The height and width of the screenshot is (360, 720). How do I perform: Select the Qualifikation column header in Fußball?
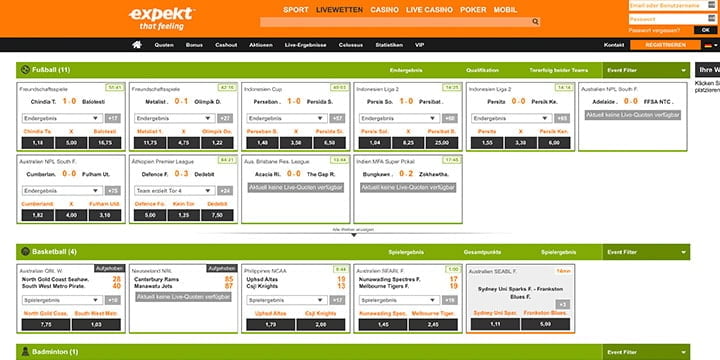pos(482,70)
